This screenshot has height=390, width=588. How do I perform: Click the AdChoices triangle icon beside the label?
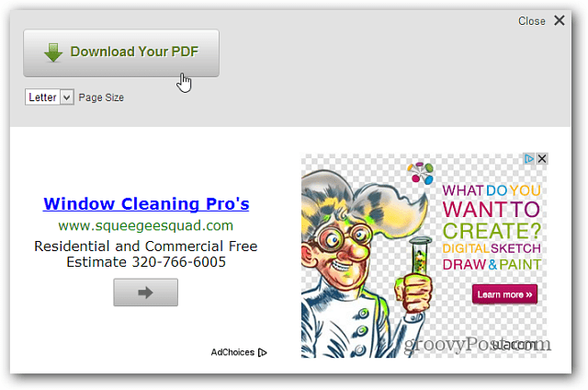(263, 352)
